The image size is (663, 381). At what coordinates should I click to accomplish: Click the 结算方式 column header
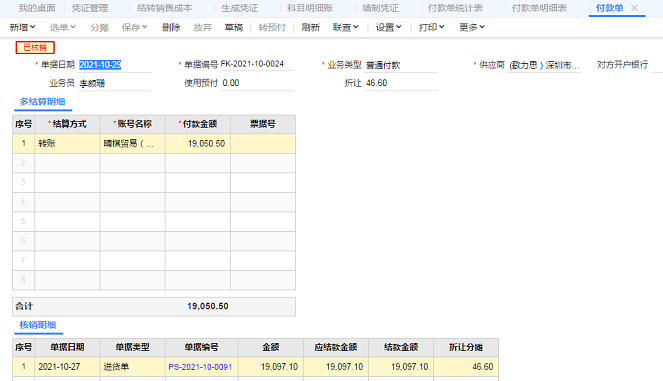click(x=67, y=124)
